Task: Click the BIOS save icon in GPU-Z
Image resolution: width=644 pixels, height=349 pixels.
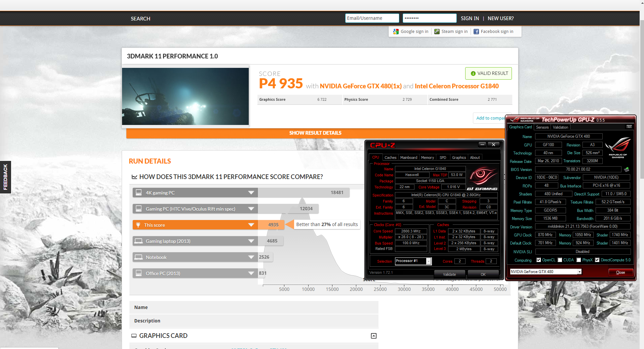Action: [627, 169]
